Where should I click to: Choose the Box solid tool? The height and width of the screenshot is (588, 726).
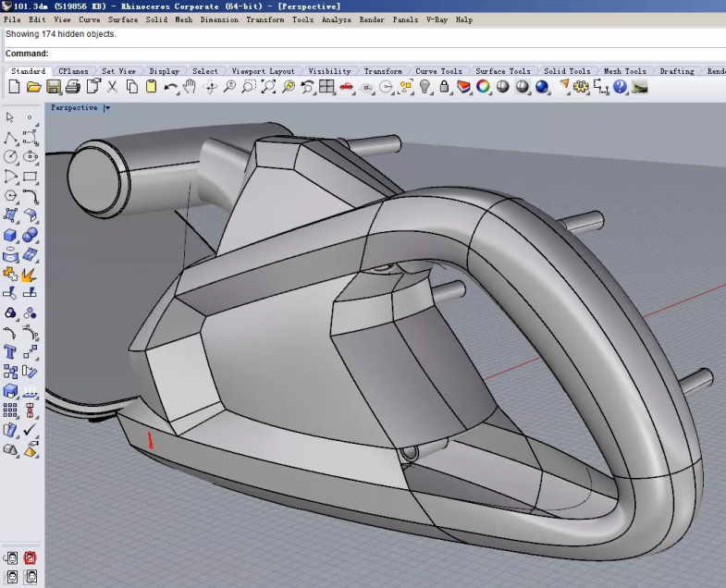coord(10,236)
